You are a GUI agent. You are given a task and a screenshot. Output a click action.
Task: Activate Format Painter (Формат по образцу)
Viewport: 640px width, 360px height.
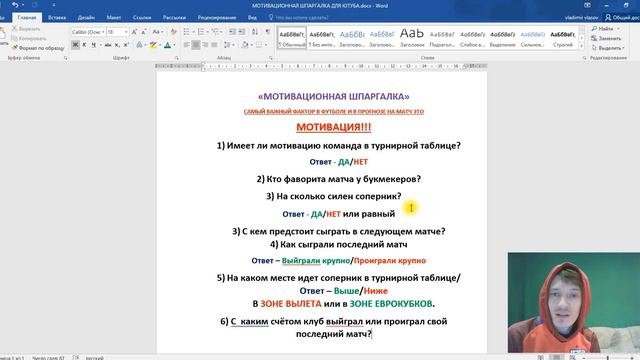pos(38,48)
